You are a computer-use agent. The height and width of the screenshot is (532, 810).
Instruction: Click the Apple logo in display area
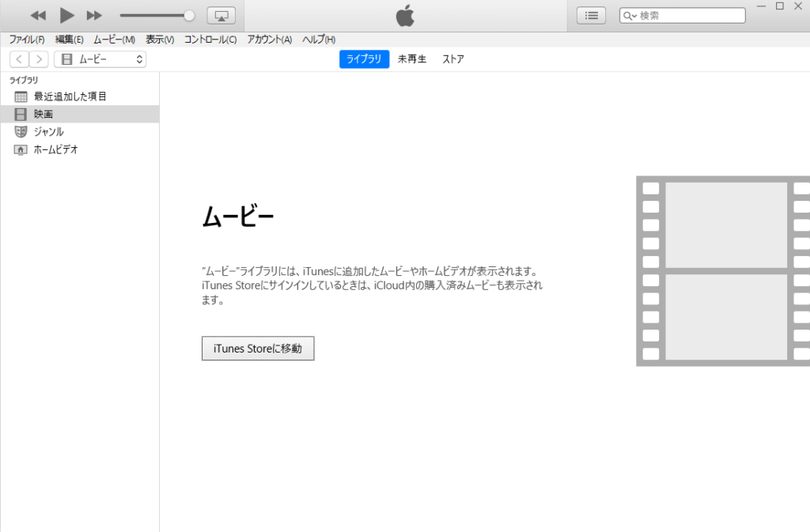(x=405, y=16)
